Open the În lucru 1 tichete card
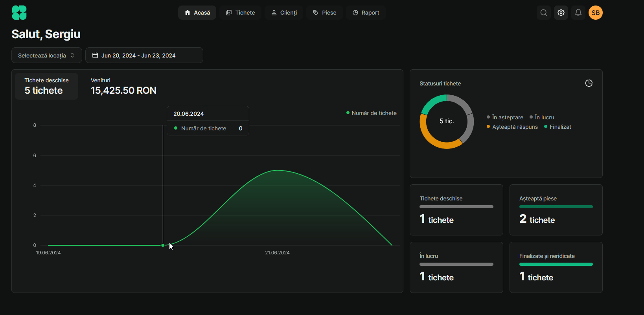This screenshot has width=644, height=315. coord(456,267)
